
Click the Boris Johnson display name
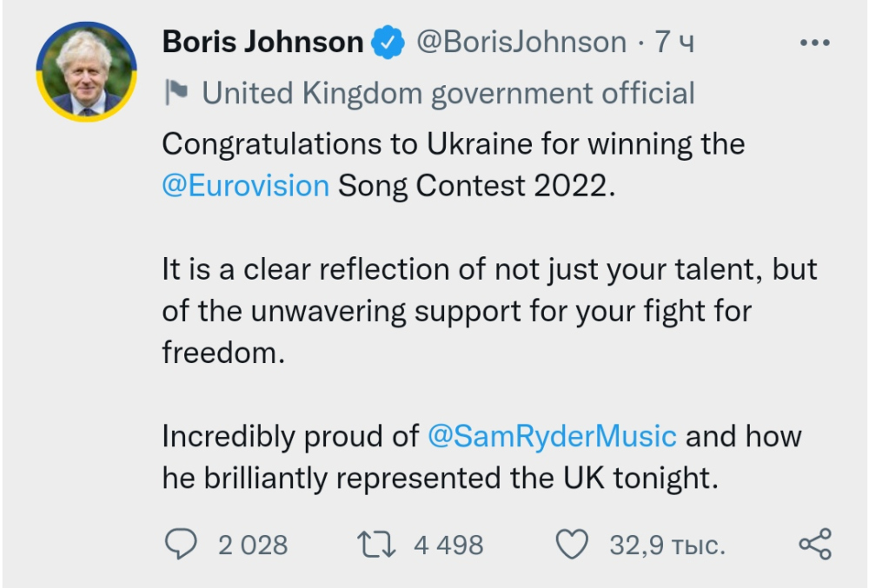click(x=262, y=42)
